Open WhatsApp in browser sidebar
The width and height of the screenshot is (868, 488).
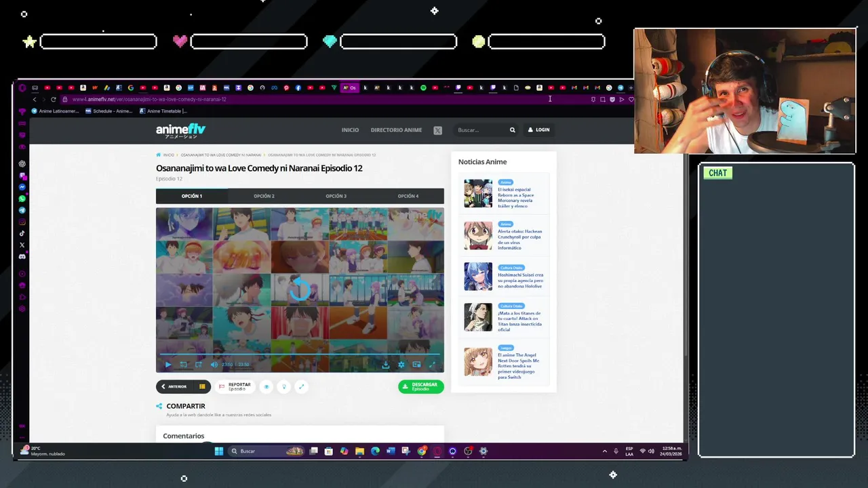pyautogui.click(x=22, y=199)
